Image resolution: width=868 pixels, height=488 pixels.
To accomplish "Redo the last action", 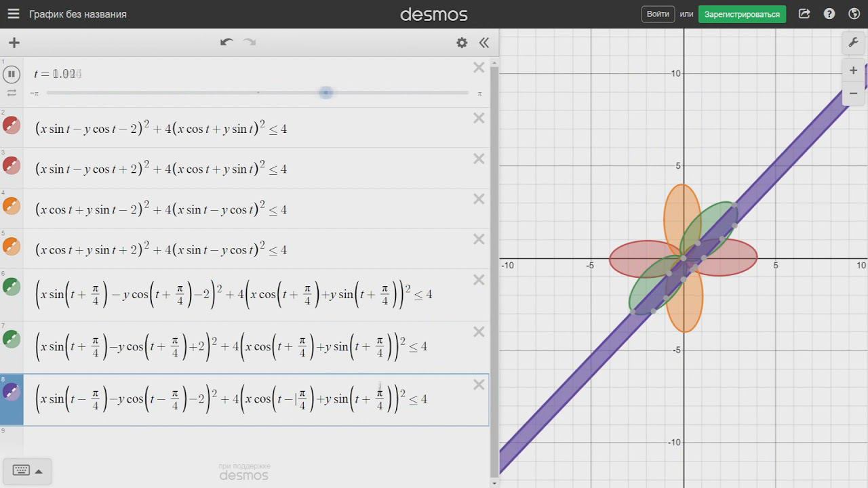I will click(x=250, y=42).
